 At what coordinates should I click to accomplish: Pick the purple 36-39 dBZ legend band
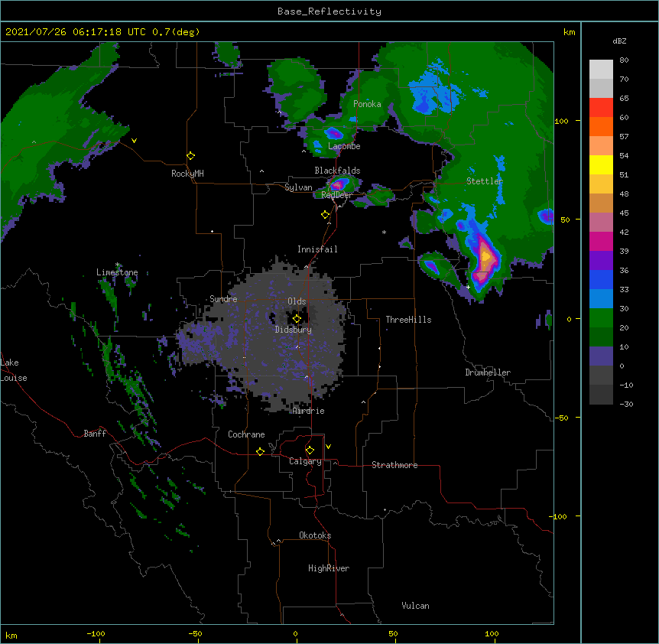click(601, 261)
